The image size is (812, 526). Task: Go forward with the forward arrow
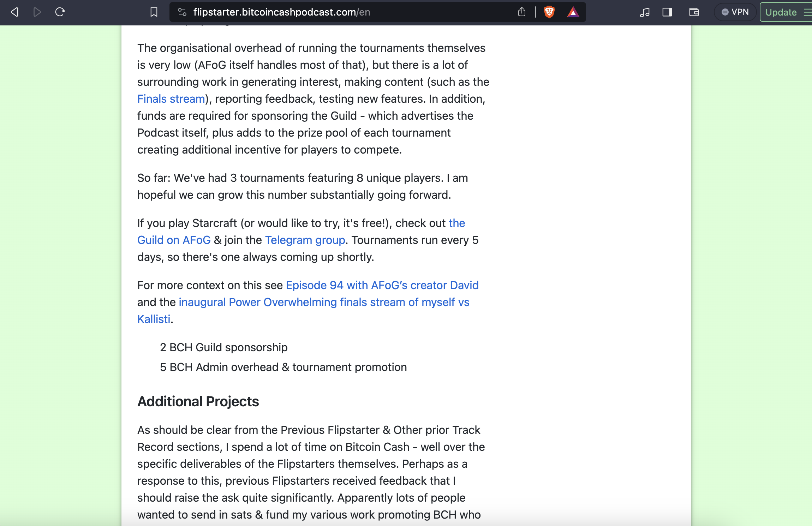tap(37, 12)
